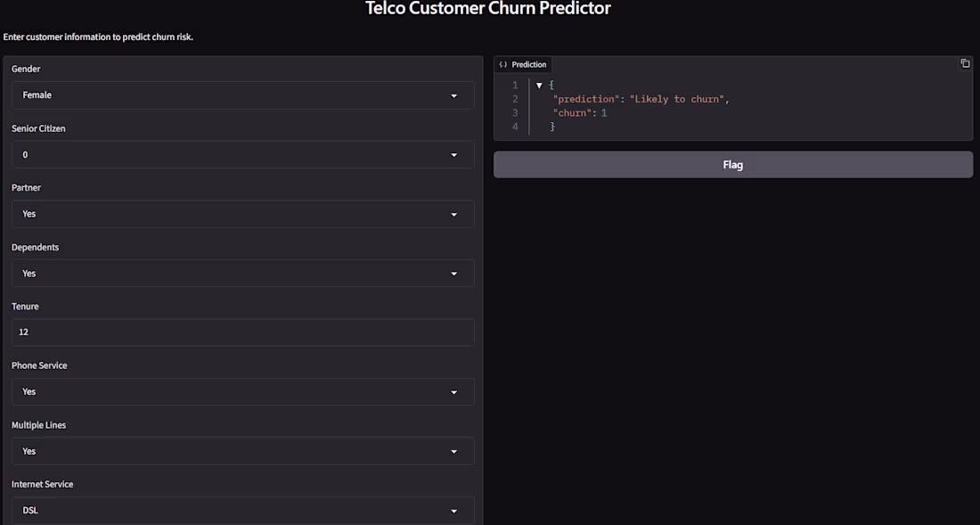Open the Senior Citizen dropdown arrow
980x525 pixels.
point(453,155)
